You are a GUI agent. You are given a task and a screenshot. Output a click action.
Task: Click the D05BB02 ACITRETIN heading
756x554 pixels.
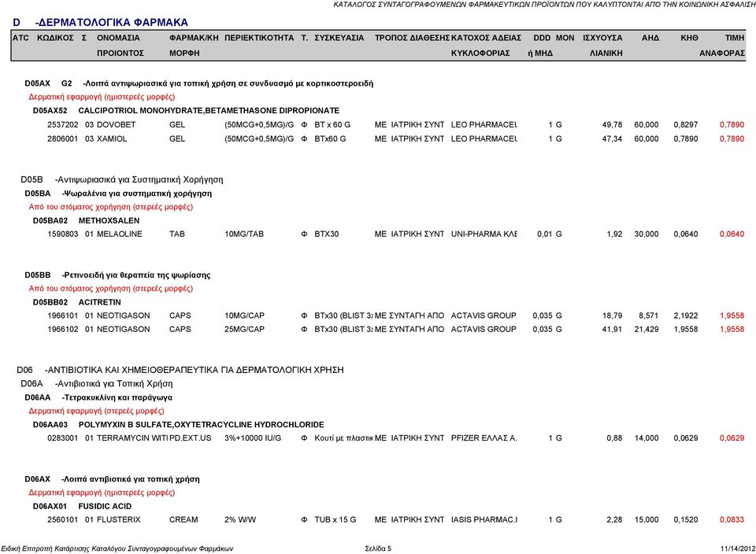77,302
